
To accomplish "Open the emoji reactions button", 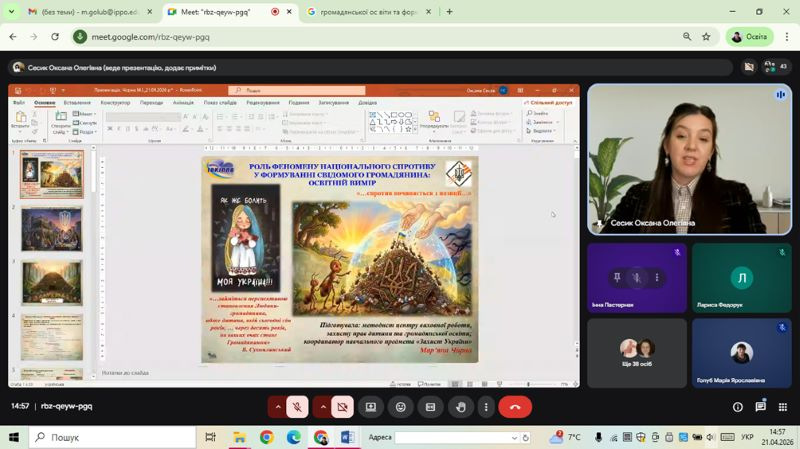I will coord(401,407).
